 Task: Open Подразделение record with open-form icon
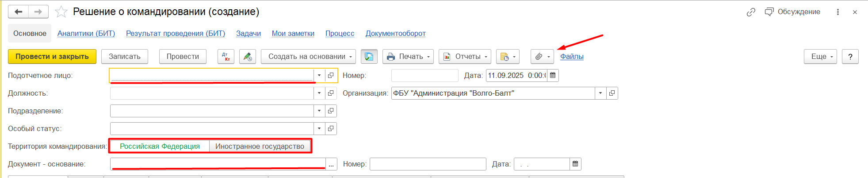tap(331, 111)
